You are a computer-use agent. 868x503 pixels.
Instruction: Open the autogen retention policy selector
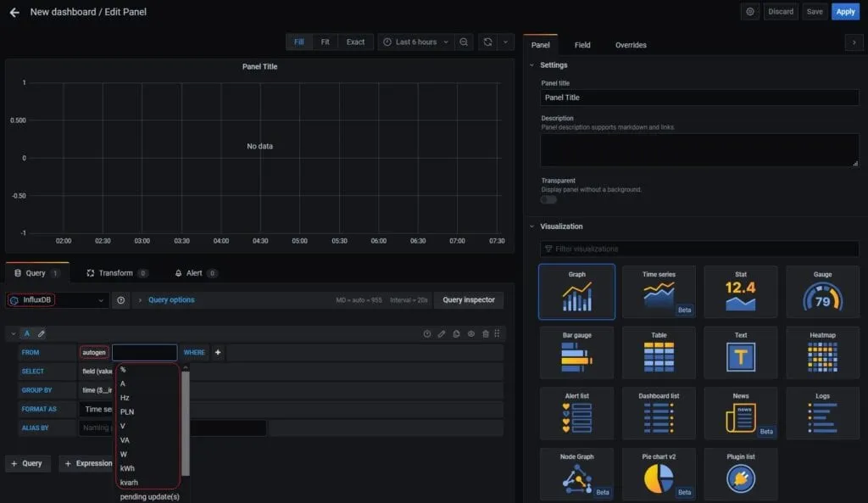coord(94,353)
